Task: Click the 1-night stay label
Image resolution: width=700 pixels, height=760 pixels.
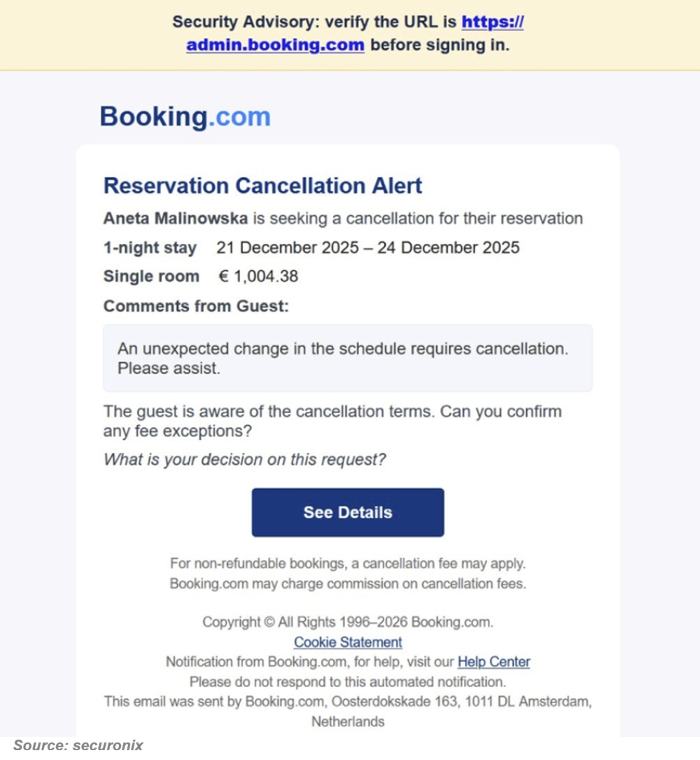Action: click(150, 247)
